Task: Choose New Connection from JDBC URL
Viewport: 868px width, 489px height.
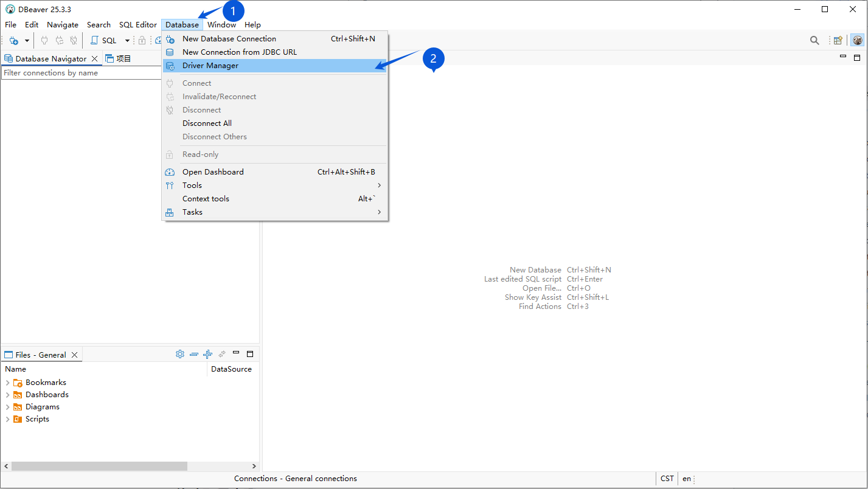Action: point(275,52)
